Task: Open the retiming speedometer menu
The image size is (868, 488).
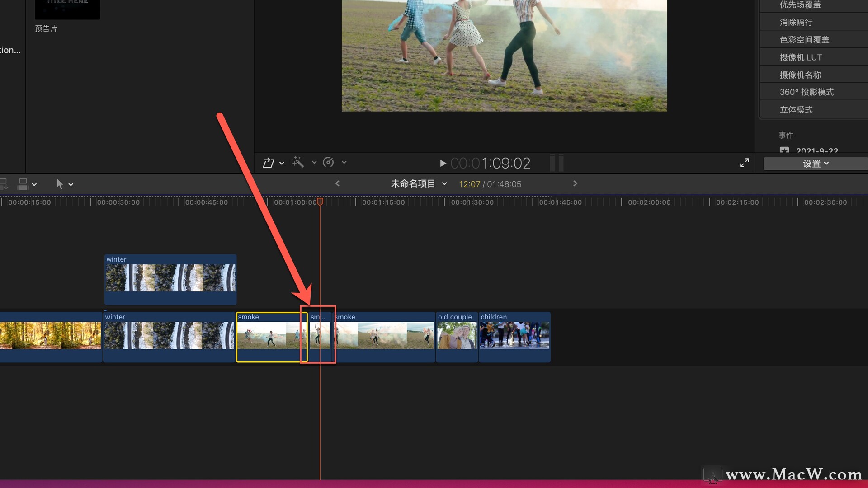Action: [329, 162]
